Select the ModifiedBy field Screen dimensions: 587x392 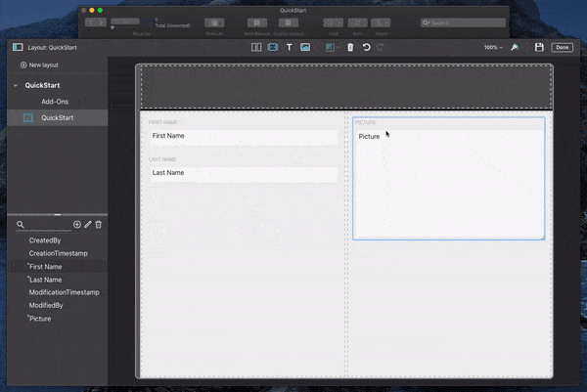click(x=46, y=305)
